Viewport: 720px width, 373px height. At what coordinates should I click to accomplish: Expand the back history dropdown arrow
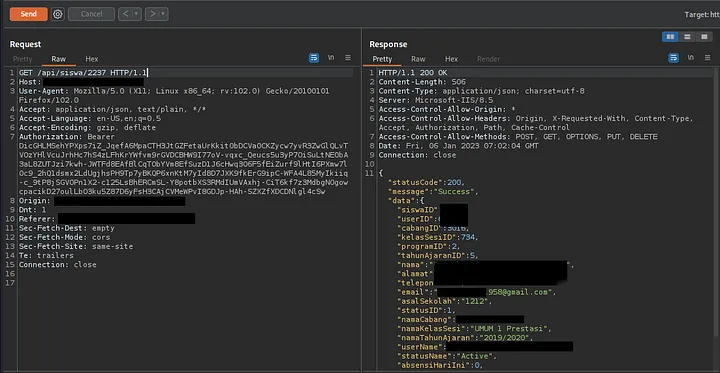coord(136,14)
